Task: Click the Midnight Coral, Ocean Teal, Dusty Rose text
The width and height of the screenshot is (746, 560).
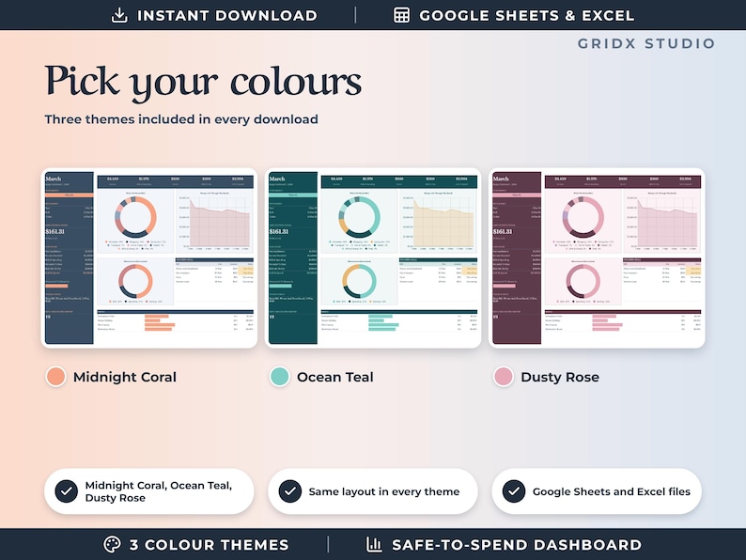Action: pyautogui.click(x=159, y=491)
